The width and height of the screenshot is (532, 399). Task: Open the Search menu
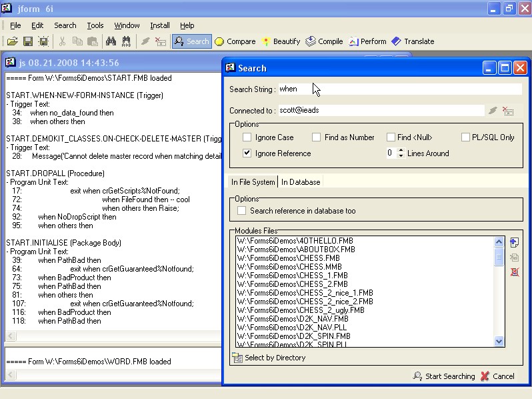(x=65, y=25)
